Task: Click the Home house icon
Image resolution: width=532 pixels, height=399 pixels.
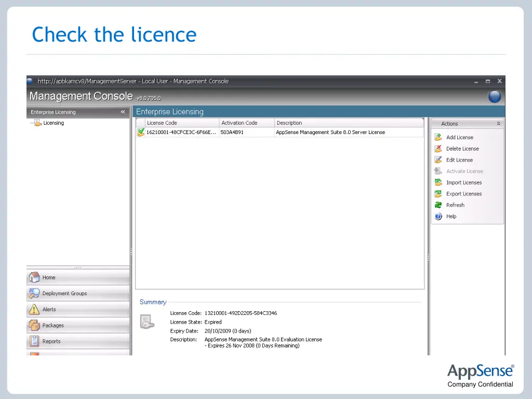Action: [34, 277]
